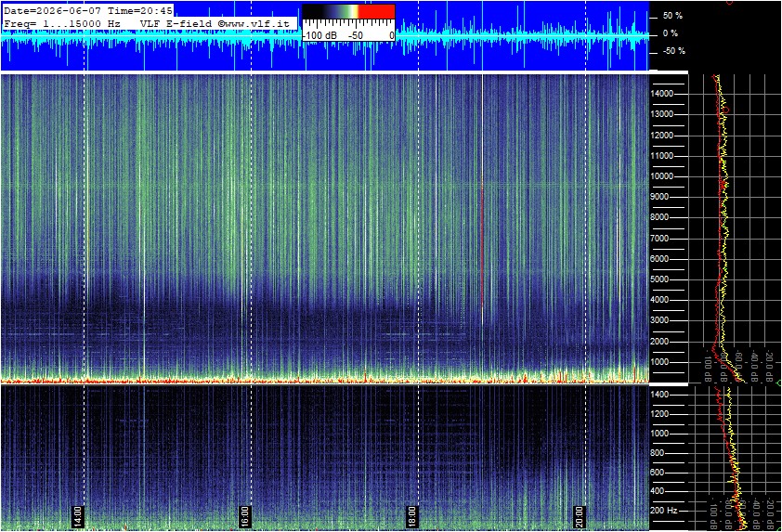
Task: Select the 14:00 time marker
Action: (78, 516)
